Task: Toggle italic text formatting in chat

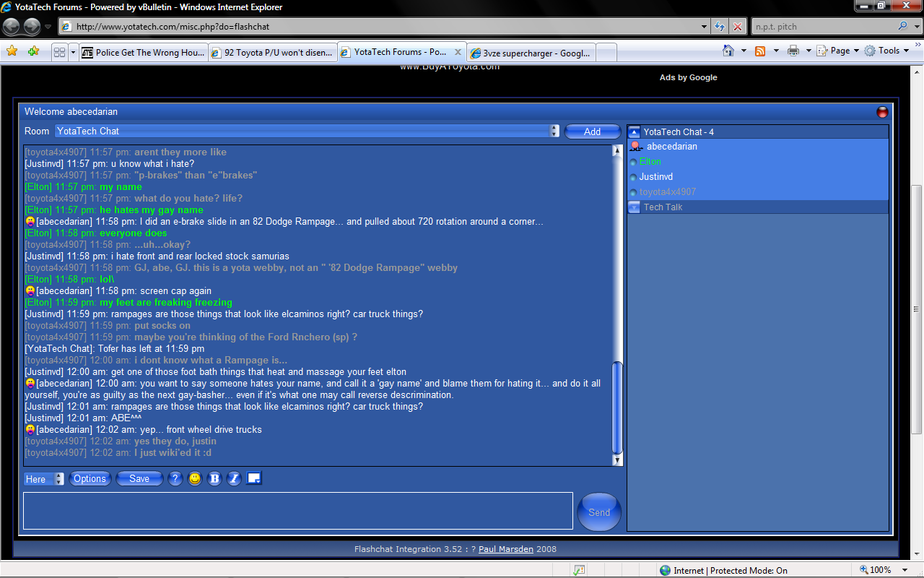Action: point(234,479)
